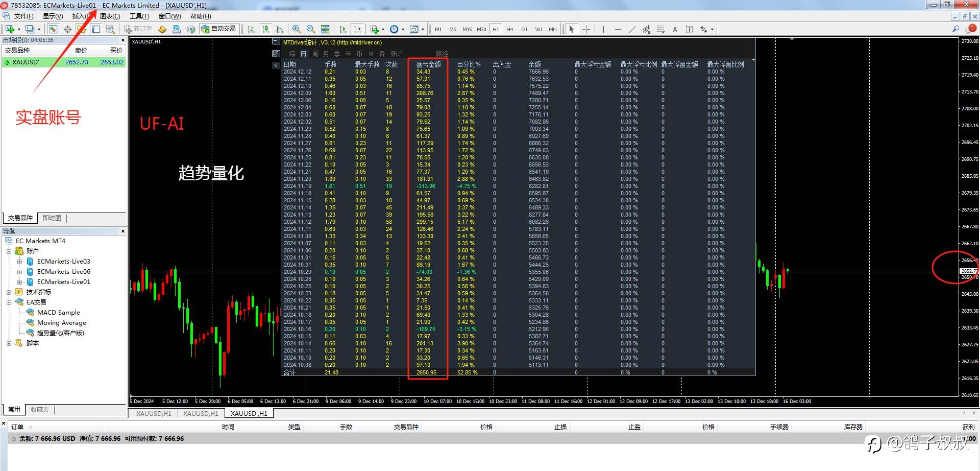Viewport: 980px width, 471px height.
Task: Switch timeframe to W1
Action: (539, 29)
